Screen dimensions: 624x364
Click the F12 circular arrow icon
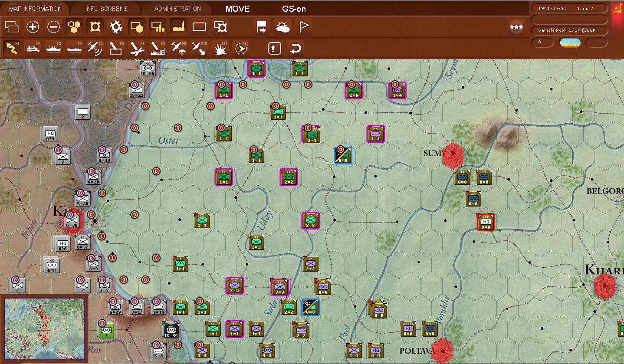[241, 48]
